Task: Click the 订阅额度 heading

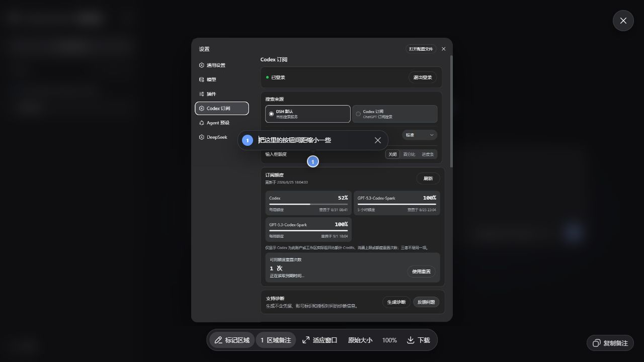Action: (275, 175)
